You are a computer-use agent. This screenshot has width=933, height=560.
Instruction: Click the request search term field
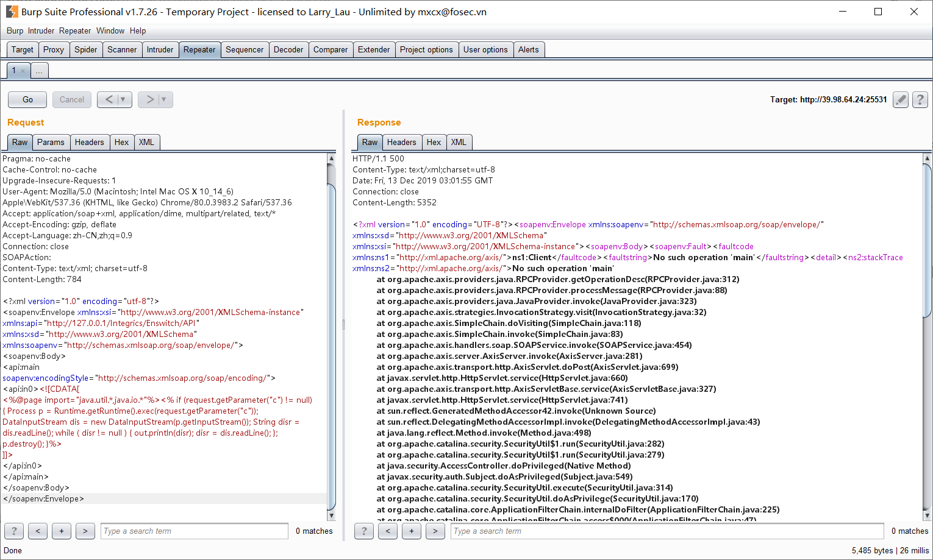(195, 531)
